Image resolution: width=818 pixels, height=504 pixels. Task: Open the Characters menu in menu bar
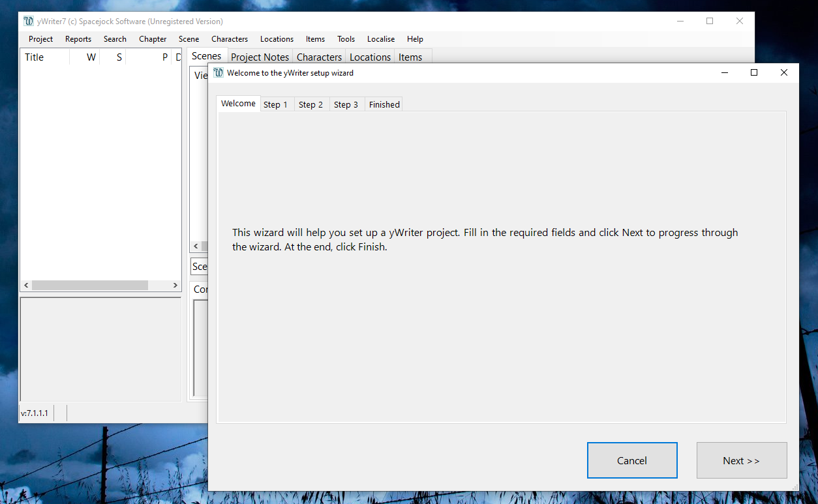pos(230,39)
